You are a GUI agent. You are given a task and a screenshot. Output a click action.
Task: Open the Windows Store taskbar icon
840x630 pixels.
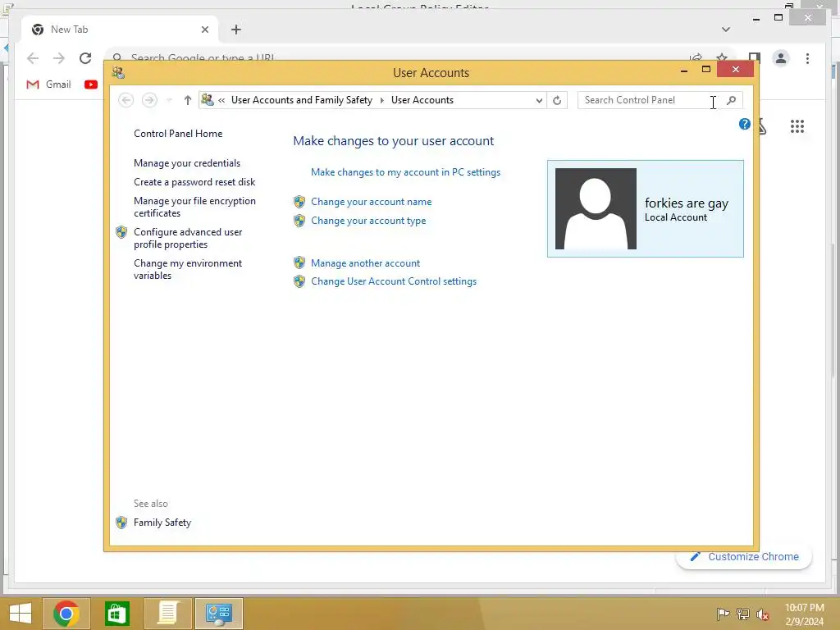pyautogui.click(x=117, y=614)
